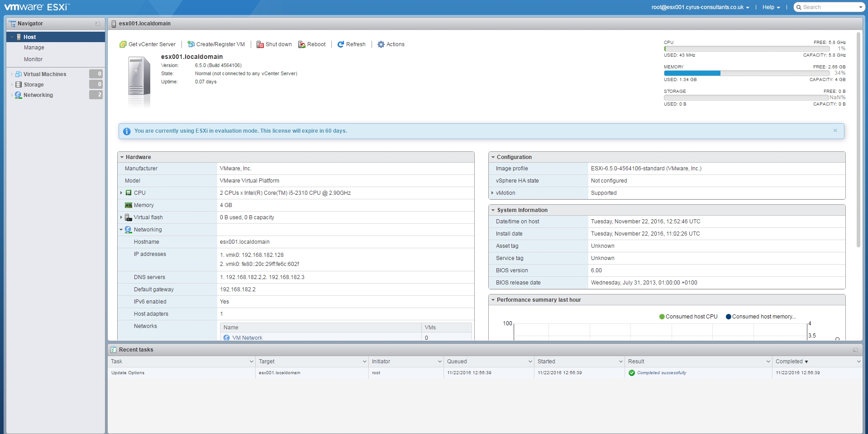Click the Virtual flash icon in Hardware
Image resolution: width=868 pixels, height=434 pixels.
click(129, 217)
